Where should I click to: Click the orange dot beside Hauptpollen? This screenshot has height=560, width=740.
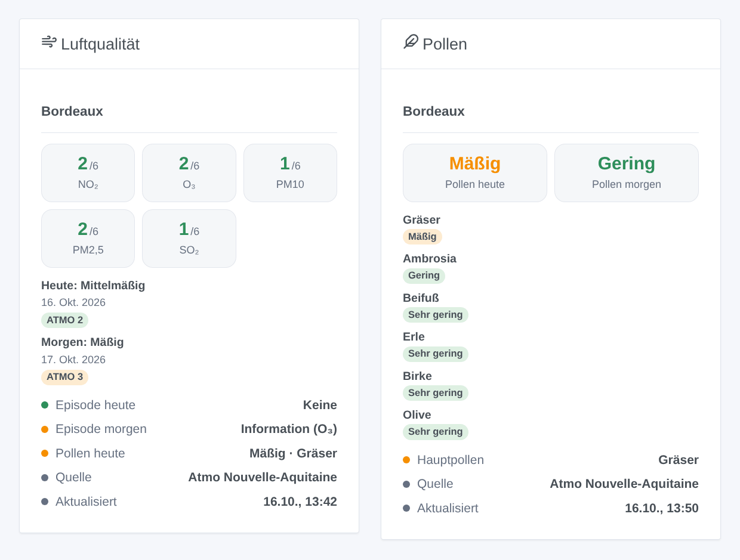click(x=406, y=460)
